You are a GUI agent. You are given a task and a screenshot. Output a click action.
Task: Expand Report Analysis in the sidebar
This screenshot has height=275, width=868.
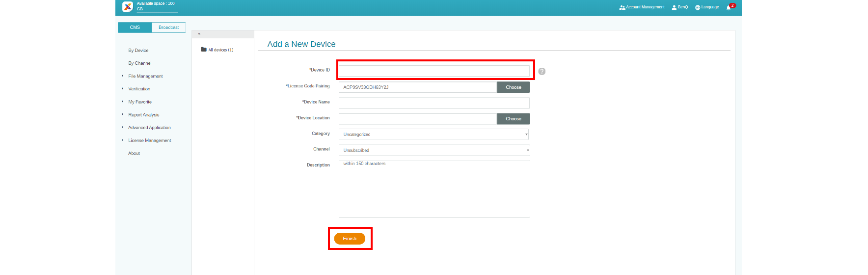point(143,115)
